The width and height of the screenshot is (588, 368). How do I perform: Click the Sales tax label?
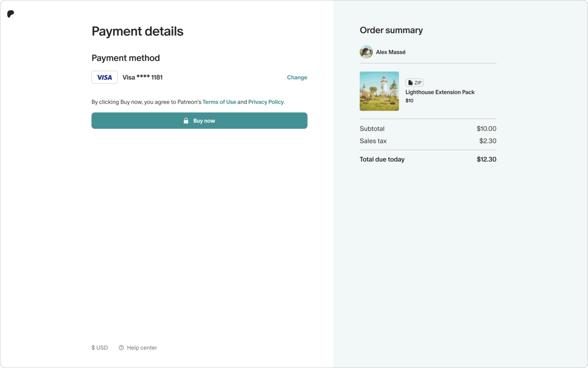click(373, 141)
